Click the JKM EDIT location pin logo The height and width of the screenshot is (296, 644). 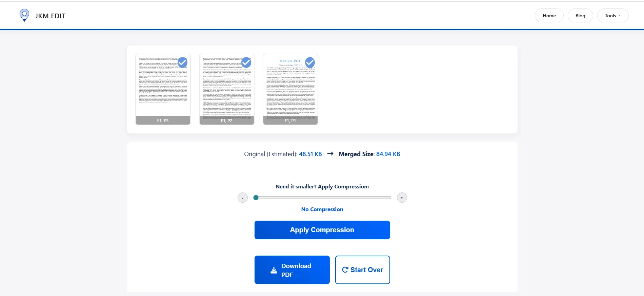pyautogui.click(x=24, y=15)
